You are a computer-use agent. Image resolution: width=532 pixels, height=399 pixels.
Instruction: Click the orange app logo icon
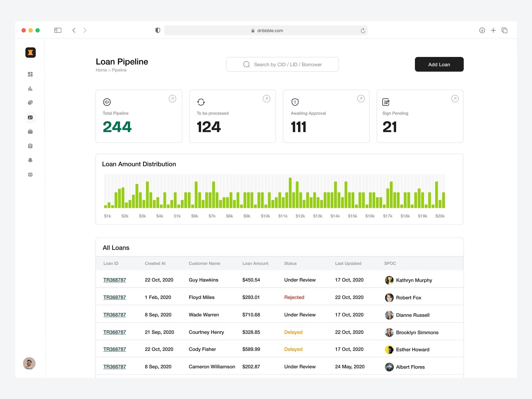(x=30, y=52)
